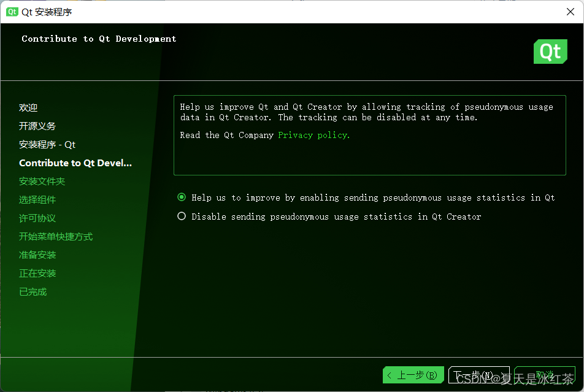Select the 开源义务 step in sidebar
Viewport: 584px width, 392px height.
pyautogui.click(x=37, y=126)
